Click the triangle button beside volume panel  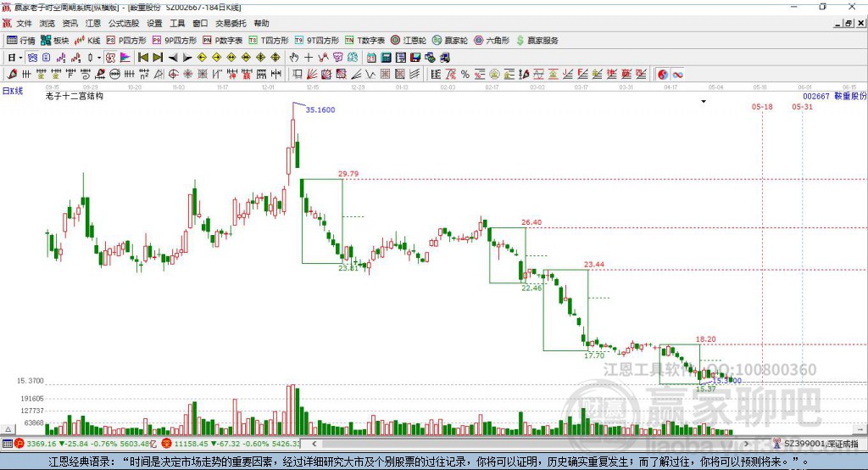pyautogui.click(x=8, y=429)
